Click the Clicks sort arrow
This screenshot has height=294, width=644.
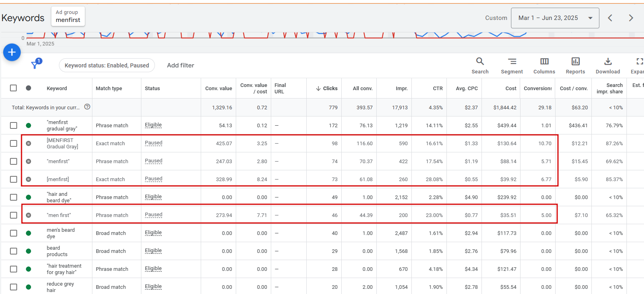(x=318, y=89)
